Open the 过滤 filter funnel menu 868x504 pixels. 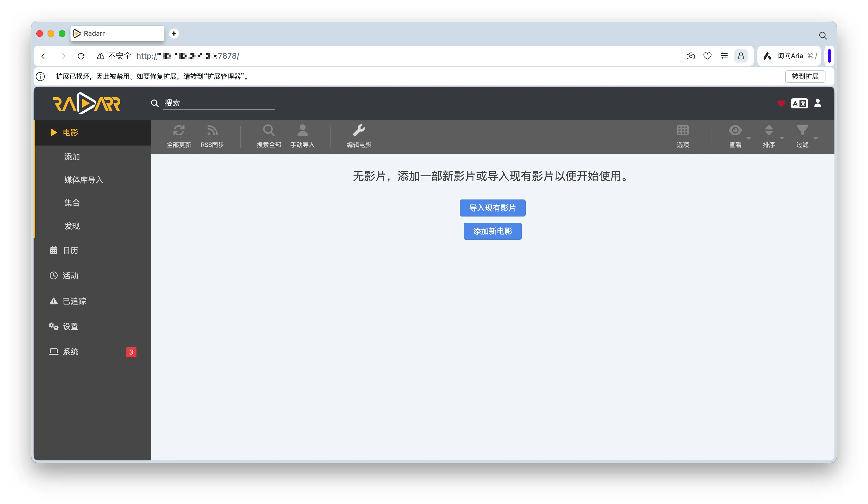click(802, 136)
